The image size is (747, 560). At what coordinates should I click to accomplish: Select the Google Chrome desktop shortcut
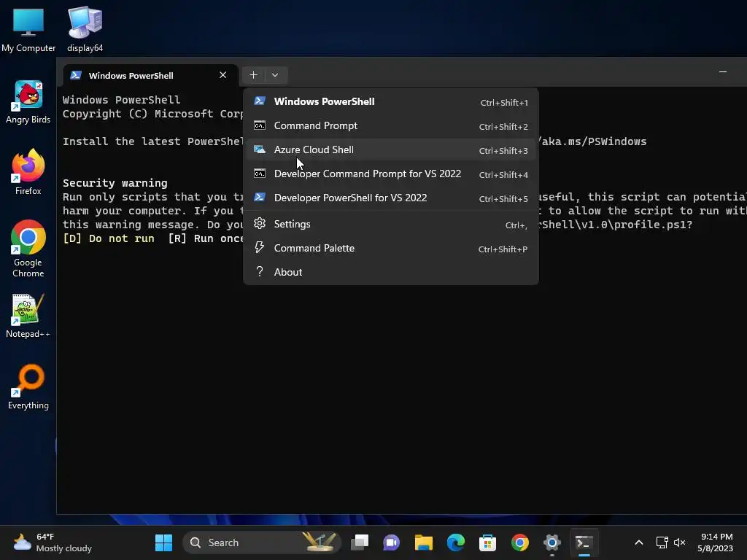point(28,249)
